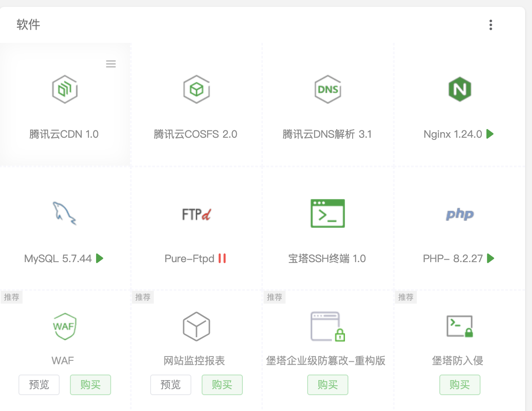Open the 腾讯云CDN plugin icon
Image resolution: width=532 pixels, height=411 pixels.
coord(65,89)
